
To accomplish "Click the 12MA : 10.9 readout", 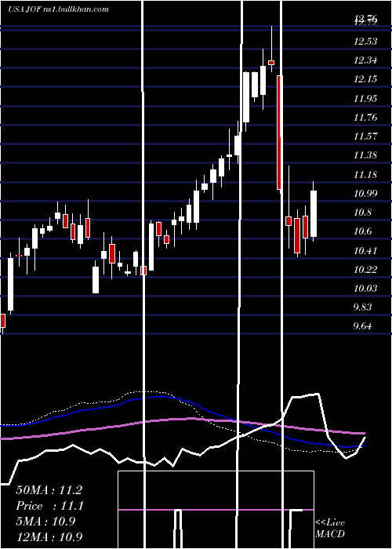I will coord(49,537).
